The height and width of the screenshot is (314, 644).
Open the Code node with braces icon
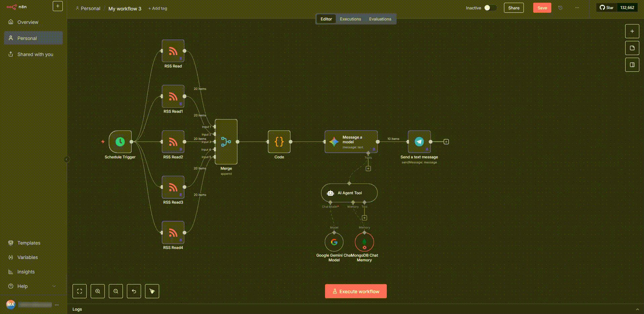(279, 142)
